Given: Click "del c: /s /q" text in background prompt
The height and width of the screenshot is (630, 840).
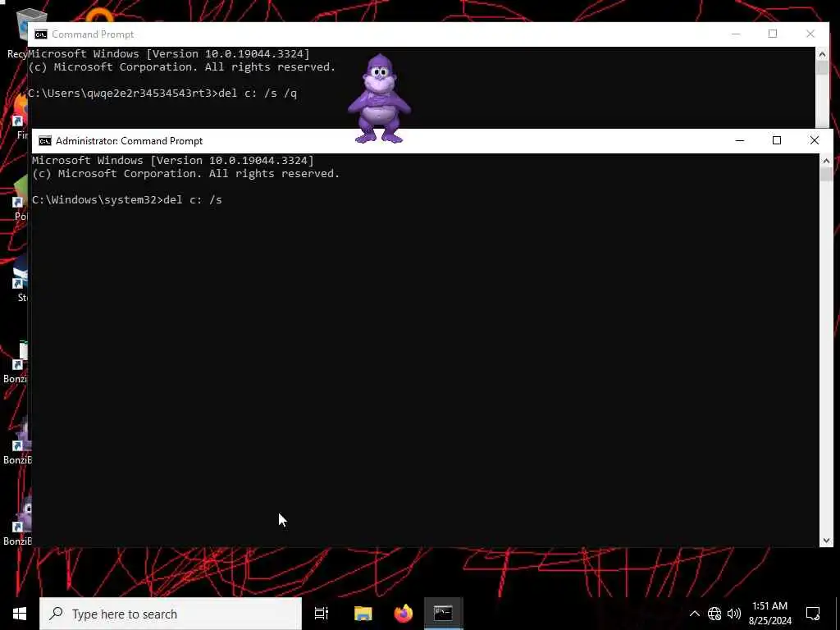Looking at the screenshot, I should (x=258, y=94).
